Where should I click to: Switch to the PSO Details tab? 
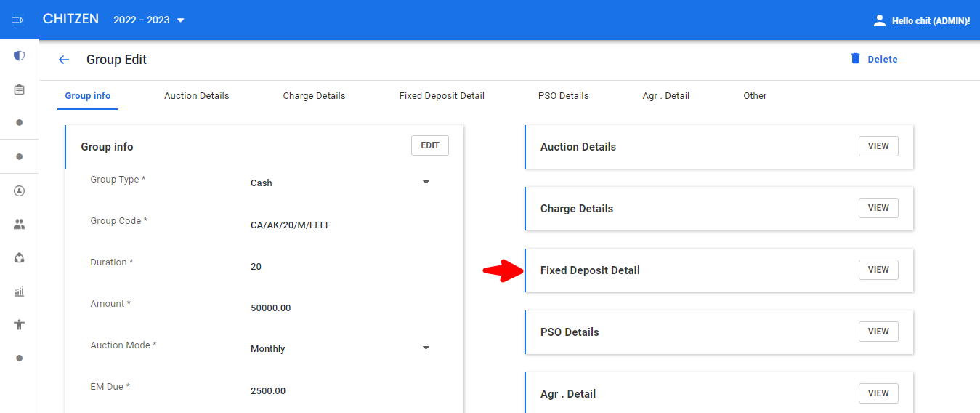(563, 96)
